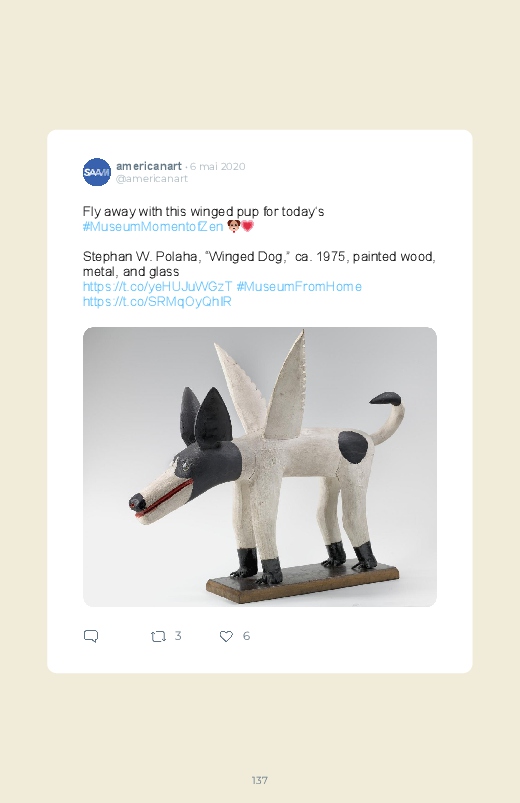The image size is (520, 803).
Task: Click the pink heart emoji
Action: (x=247, y=226)
